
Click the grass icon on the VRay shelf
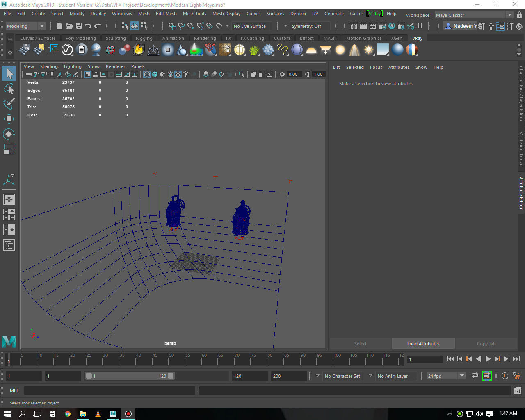tap(254, 50)
